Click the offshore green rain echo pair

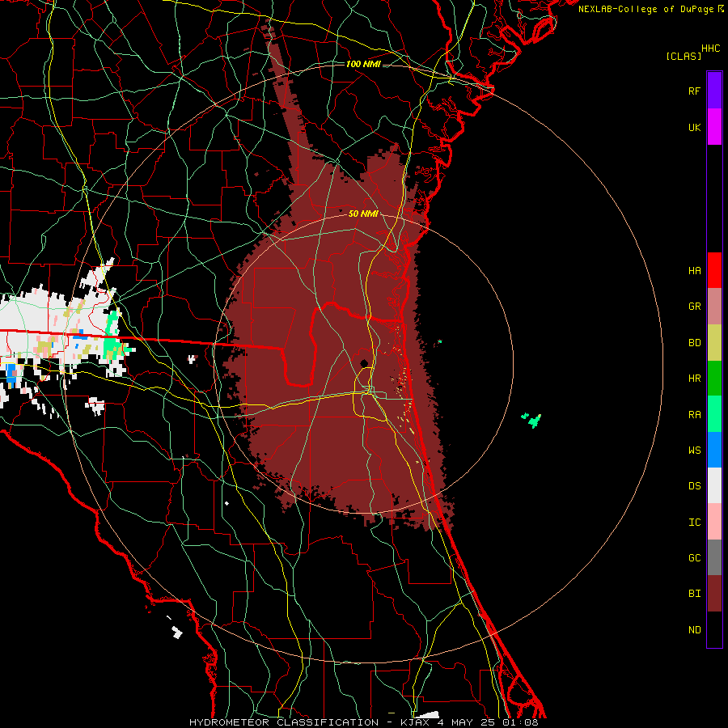coord(531,420)
